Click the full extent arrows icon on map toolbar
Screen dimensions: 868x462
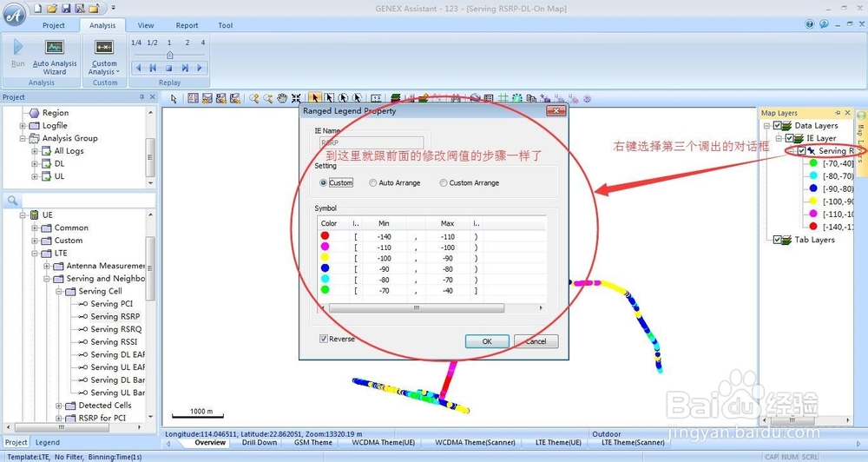(296, 98)
